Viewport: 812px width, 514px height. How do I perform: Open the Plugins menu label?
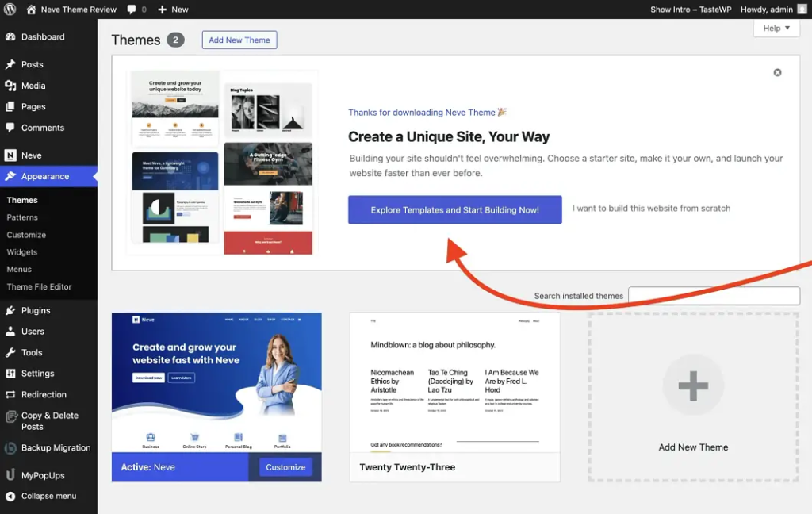point(36,310)
